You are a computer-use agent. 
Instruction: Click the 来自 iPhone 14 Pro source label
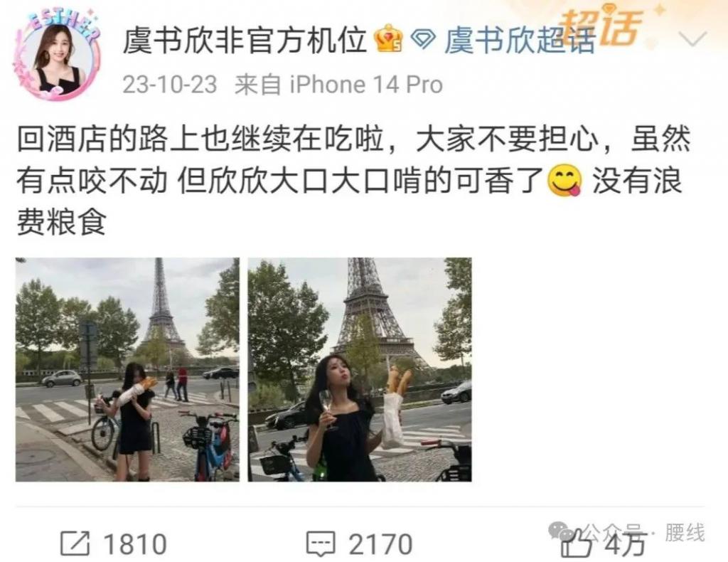[x=338, y=85]
